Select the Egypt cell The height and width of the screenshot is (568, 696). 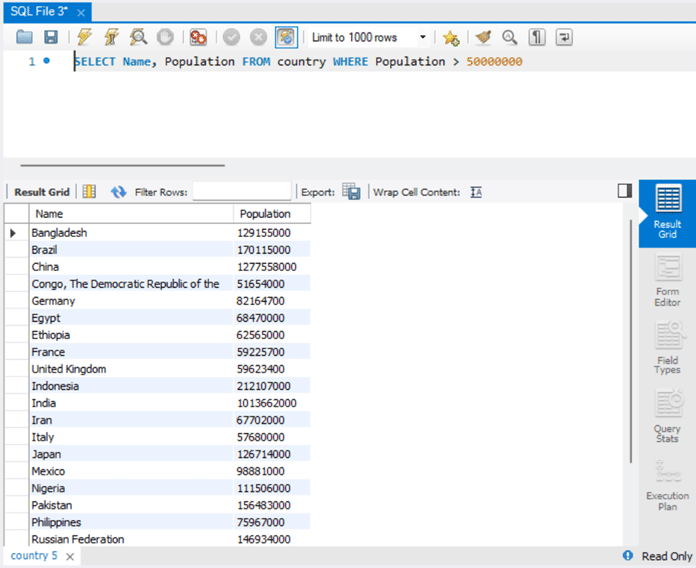click(x=131, y=318)
